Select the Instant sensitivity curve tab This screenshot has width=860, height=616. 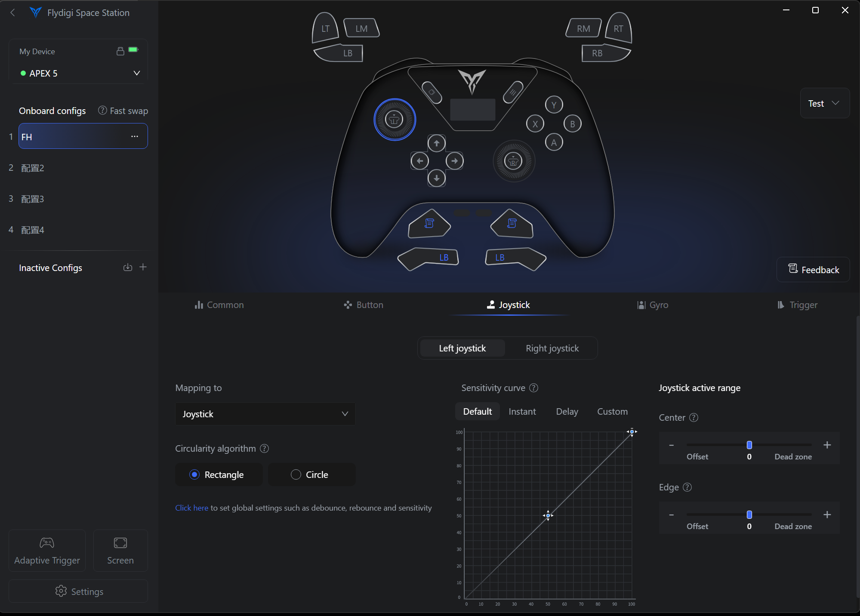click(x=522, y=412)
